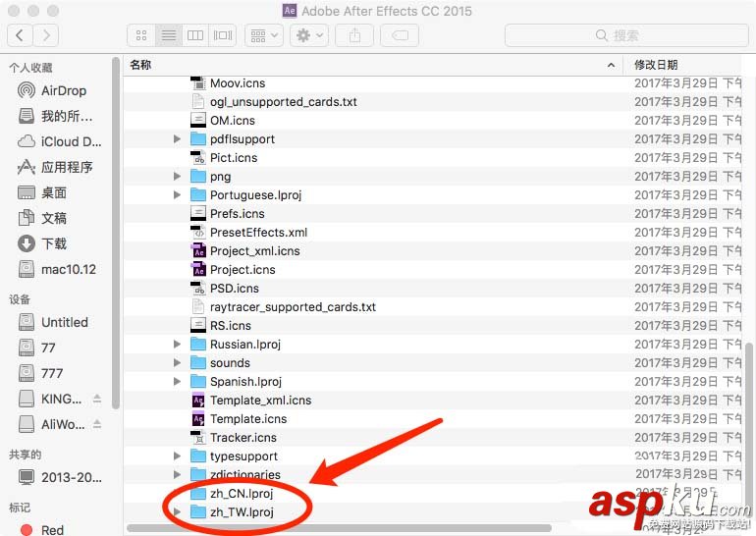
Task: Switch to icon grid view
Action: (x=141, y=35)
